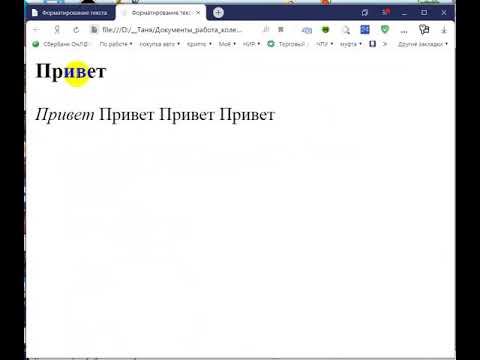This screenshot has width=480, height=360.
Task: Select the active Форматирование тек… tab
Action: point(161,13)
